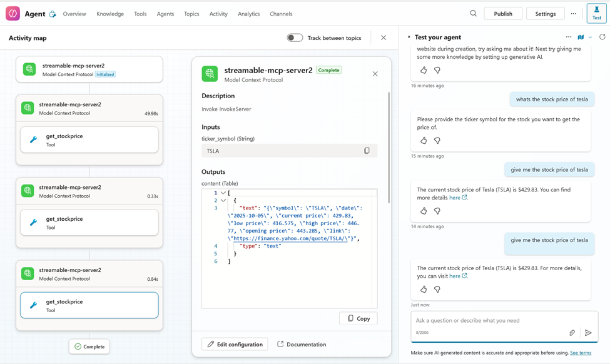The image size is (610, 364).
Task: Click the Ask a question input field
Action: point(488,321)
